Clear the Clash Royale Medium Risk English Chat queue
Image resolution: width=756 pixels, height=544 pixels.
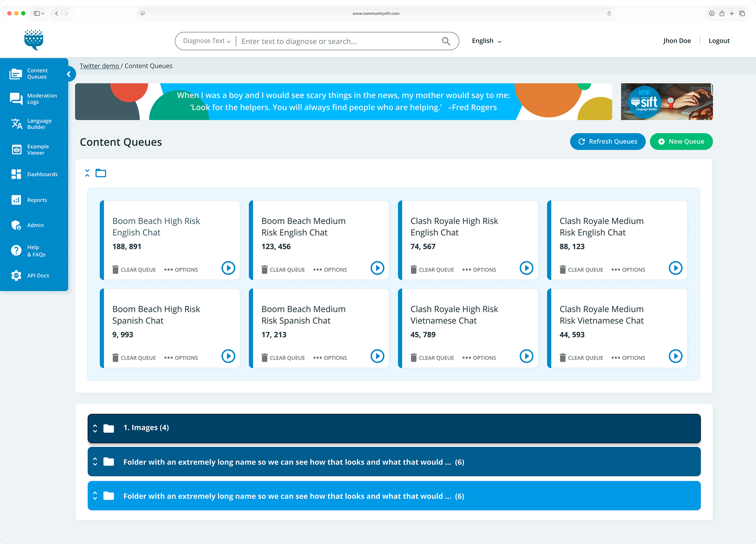[581, 270]
